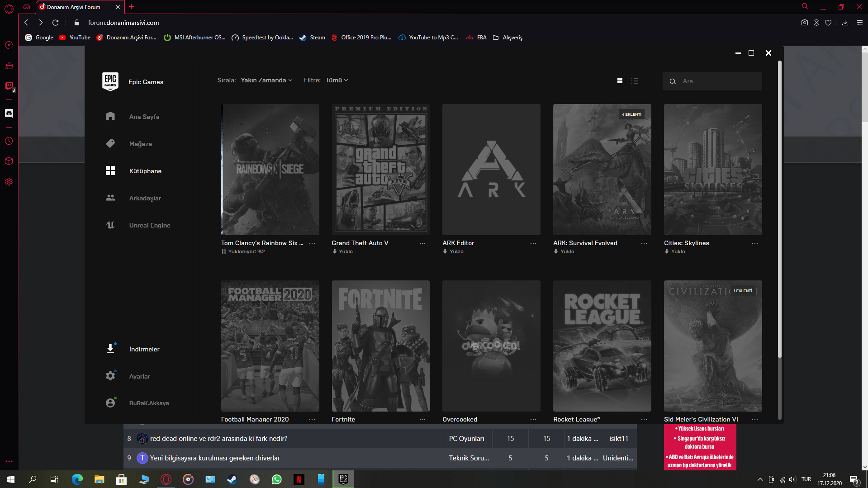Open the Steam bookmark
868x488 pixels.
tap(313, 38)
